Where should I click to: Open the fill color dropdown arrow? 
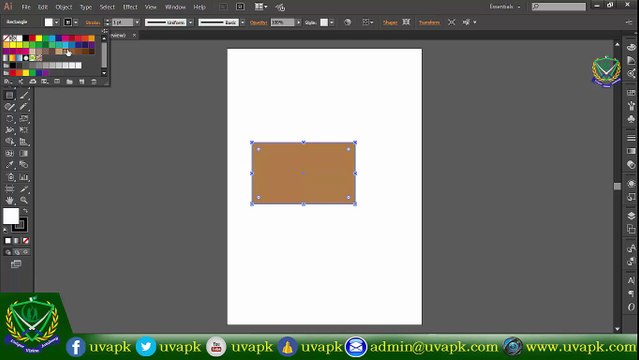coord(57,22)
